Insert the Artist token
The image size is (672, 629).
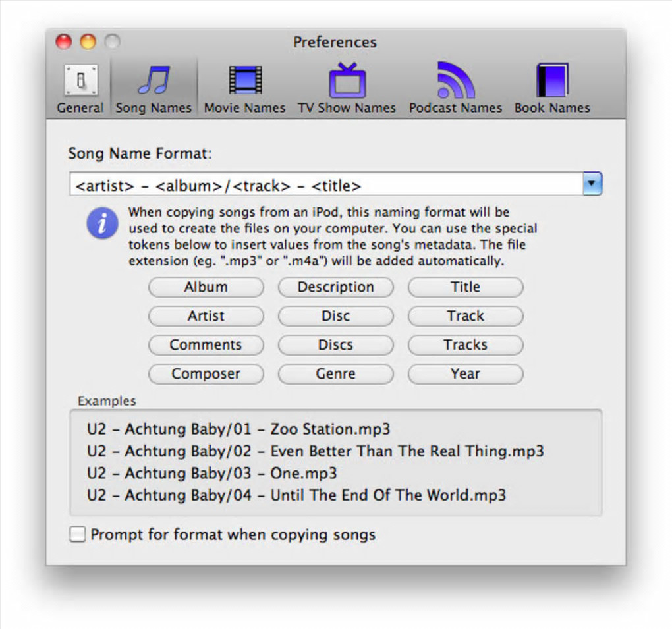206,316
